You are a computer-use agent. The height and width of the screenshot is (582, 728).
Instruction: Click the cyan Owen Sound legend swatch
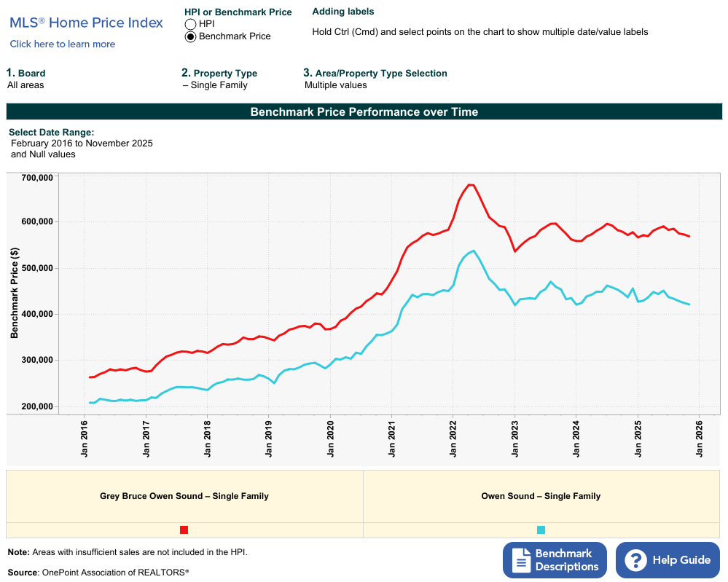tap(541, 530)
